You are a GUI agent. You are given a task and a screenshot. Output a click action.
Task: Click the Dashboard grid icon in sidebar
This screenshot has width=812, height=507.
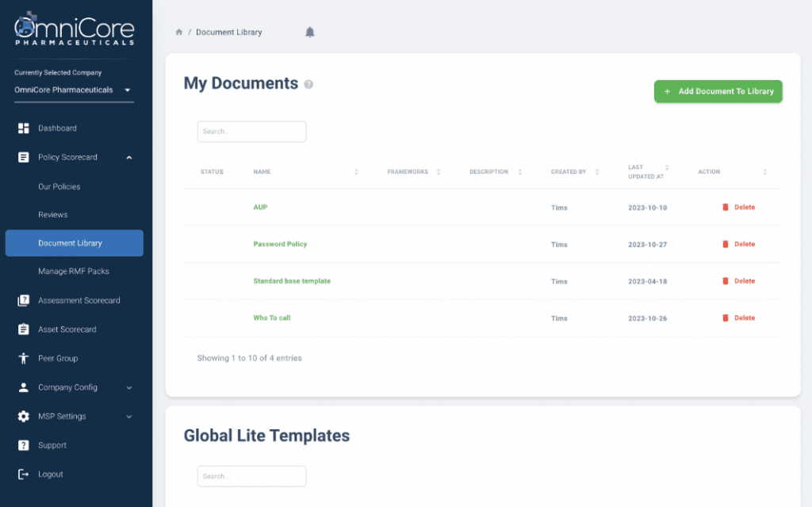[x=24, y=129]
